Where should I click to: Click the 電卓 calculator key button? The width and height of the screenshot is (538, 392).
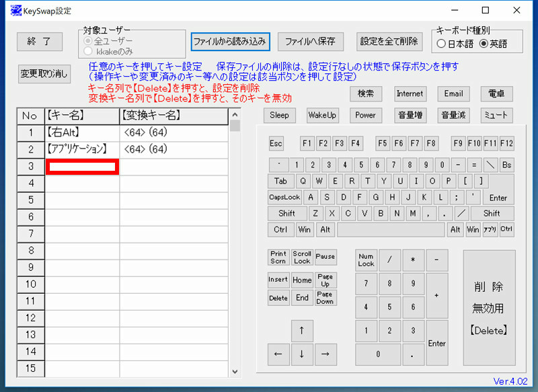click(x=497, y=93)
